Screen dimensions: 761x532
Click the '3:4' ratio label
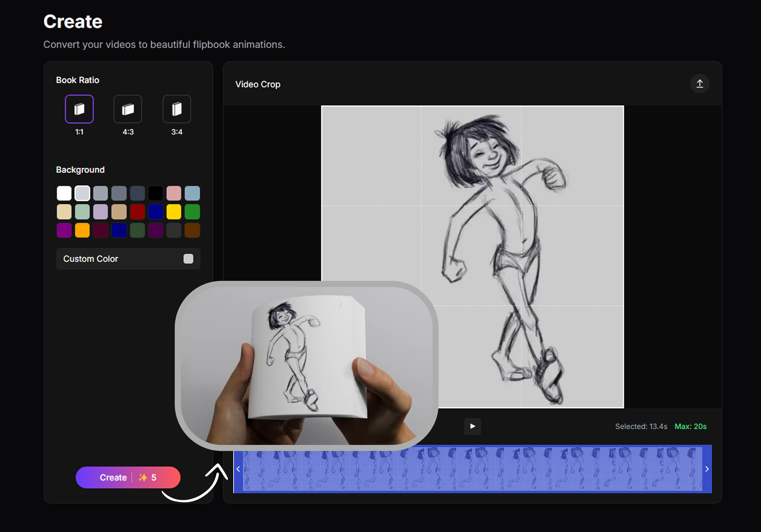coord(177,132)
